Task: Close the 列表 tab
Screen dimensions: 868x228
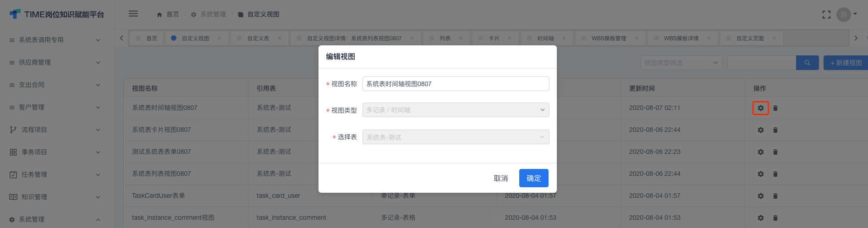Action: 461,38
